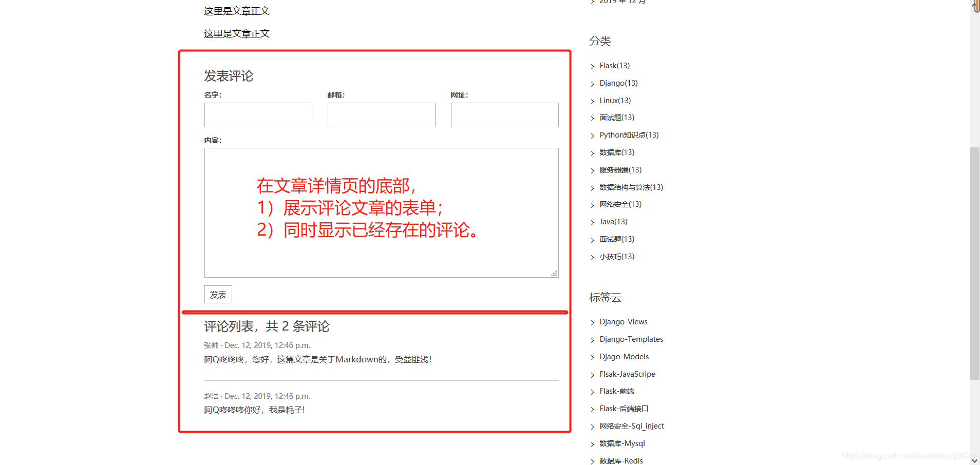Click the 发表 submit button
980x465 pixels.
[218, 294]
